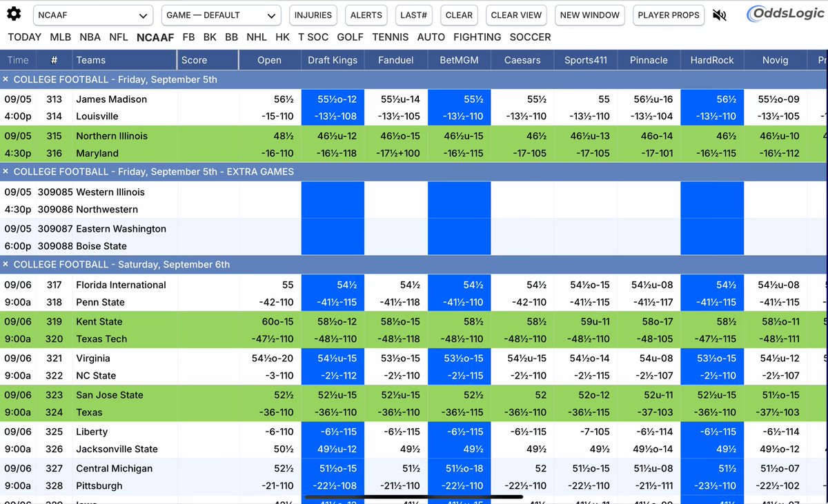Image resolution: width=828 pixels, height=504 pixels.
Task: Switch to the TENNIS tab
Action: pos(392,37)
